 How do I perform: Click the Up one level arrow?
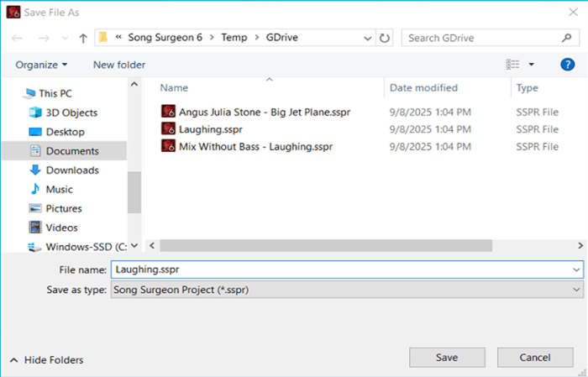coord(83,38)
